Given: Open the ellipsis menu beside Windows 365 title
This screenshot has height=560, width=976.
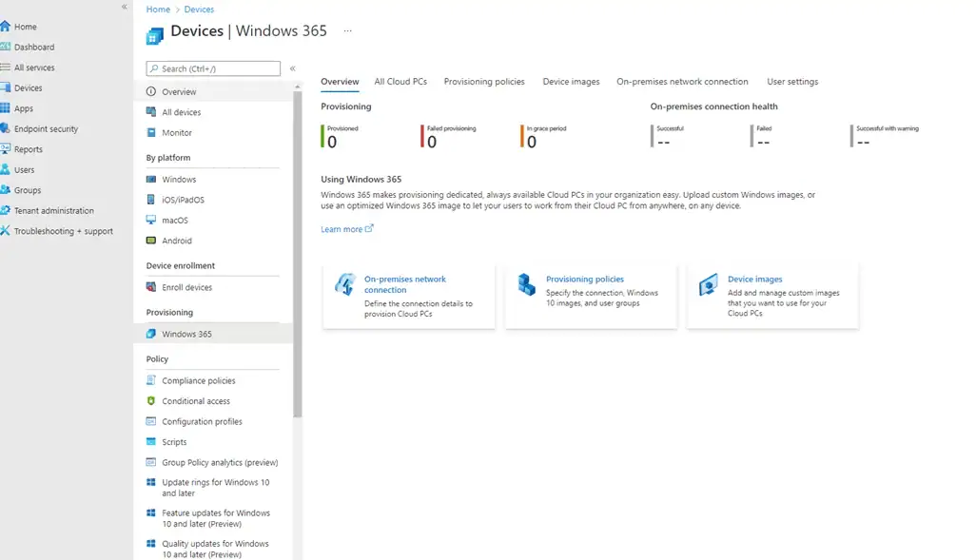Looking at the screenshot, I should click(x=348, y=30).
